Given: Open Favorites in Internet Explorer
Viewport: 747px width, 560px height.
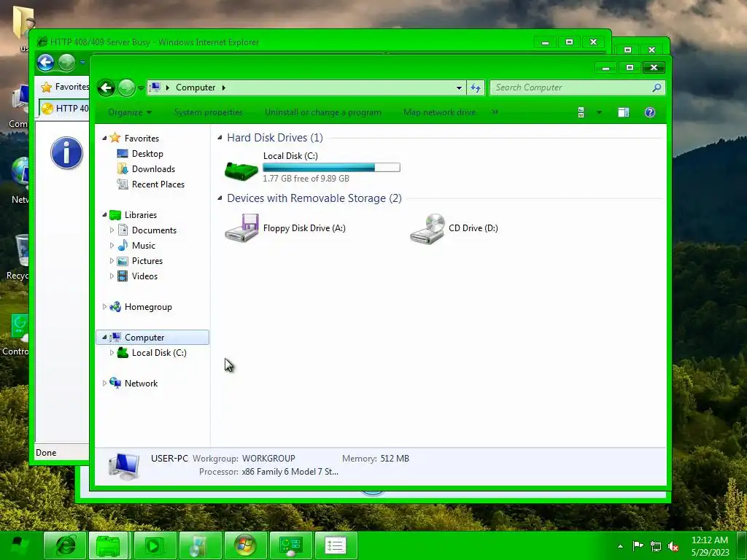Looking at the screenshot, I should 65,87.
